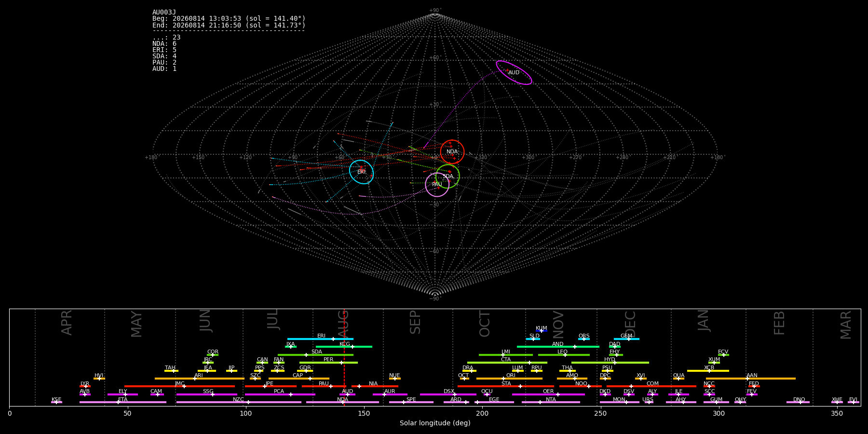Select the EVI shower bar in timeline
868x434 pixels.
click(854, 402)
